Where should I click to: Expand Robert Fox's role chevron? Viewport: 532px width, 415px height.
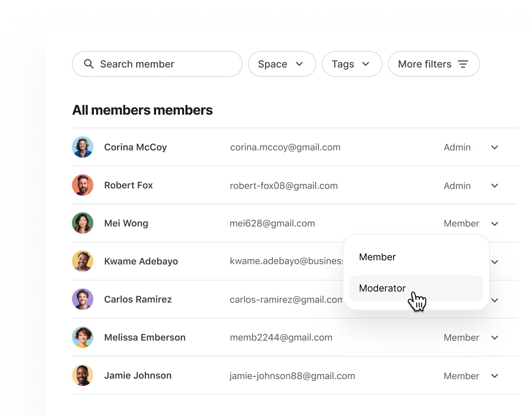[495, 186]
